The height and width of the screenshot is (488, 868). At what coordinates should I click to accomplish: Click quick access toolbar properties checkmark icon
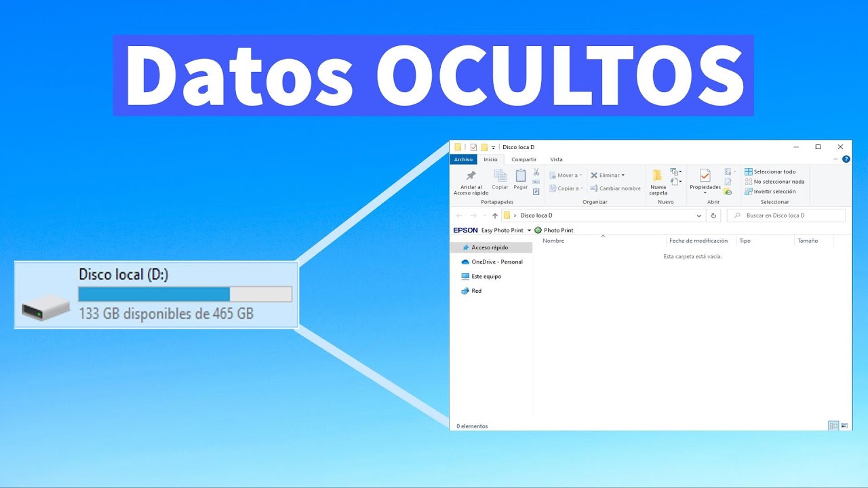point(473,147)
